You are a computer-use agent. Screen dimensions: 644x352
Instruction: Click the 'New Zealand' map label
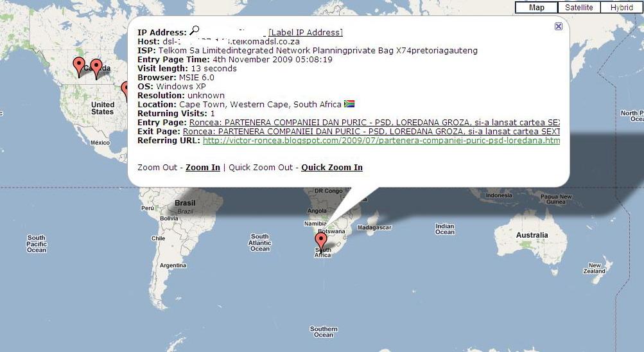[595, 268]
